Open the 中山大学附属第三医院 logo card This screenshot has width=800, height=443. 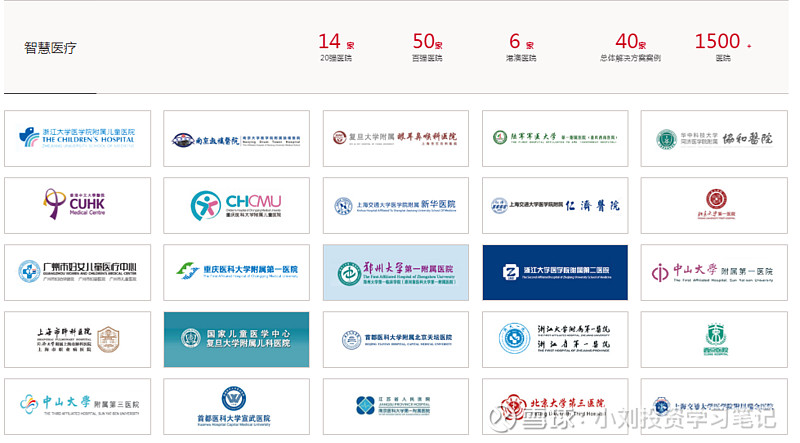click(x=78, y=407)
